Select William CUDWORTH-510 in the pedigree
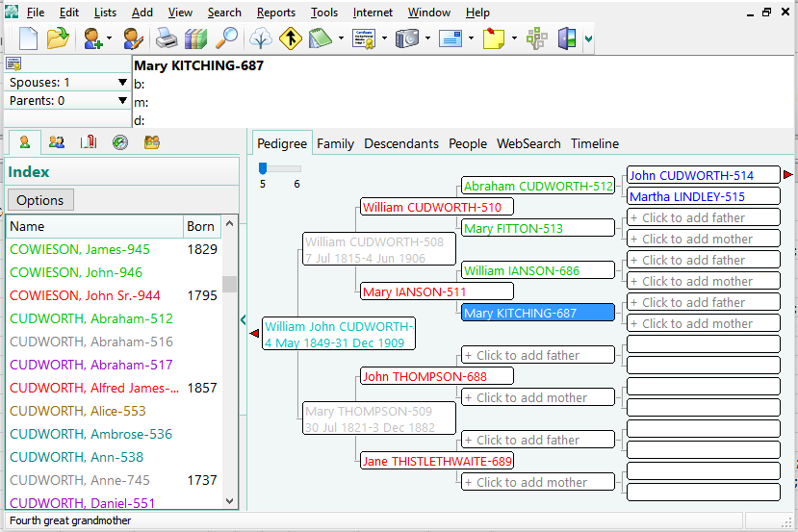798x532 pixels. [x=437, y=207]
